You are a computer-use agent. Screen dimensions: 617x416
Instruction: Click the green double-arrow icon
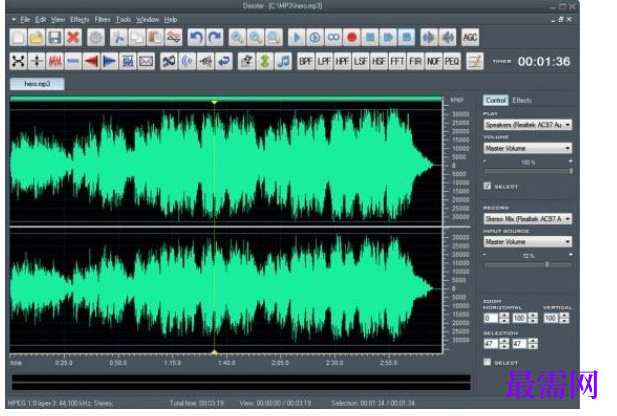(x=265, y=61)
